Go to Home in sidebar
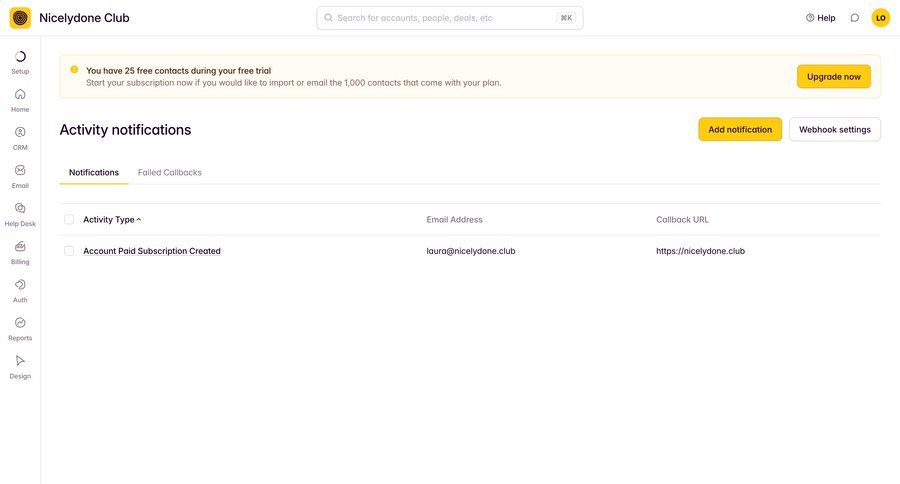The height and width of the screenshot is (484, 900). [x=20, y=95]
